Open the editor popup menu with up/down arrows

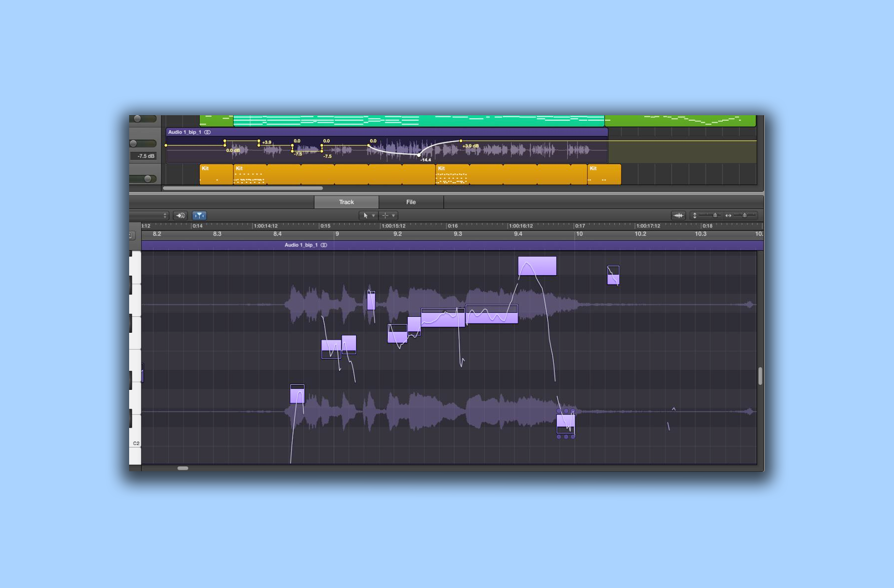tap(149, 216)
